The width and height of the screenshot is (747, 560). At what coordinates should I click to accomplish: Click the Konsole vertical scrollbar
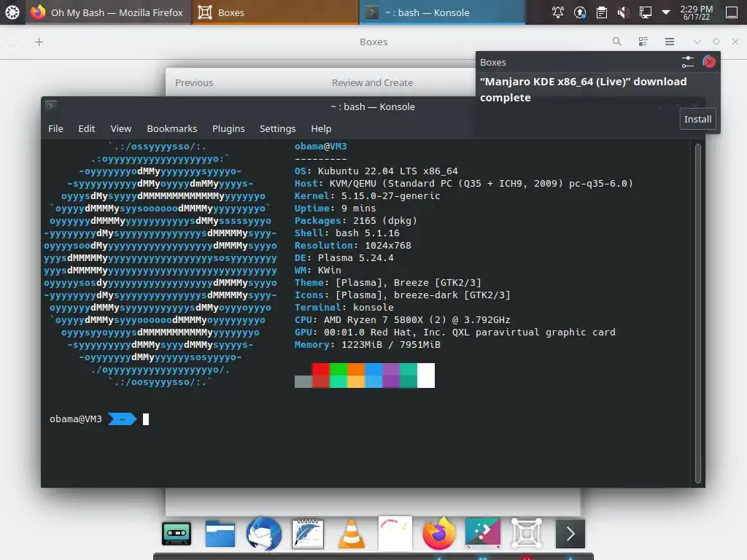(698, 313)
